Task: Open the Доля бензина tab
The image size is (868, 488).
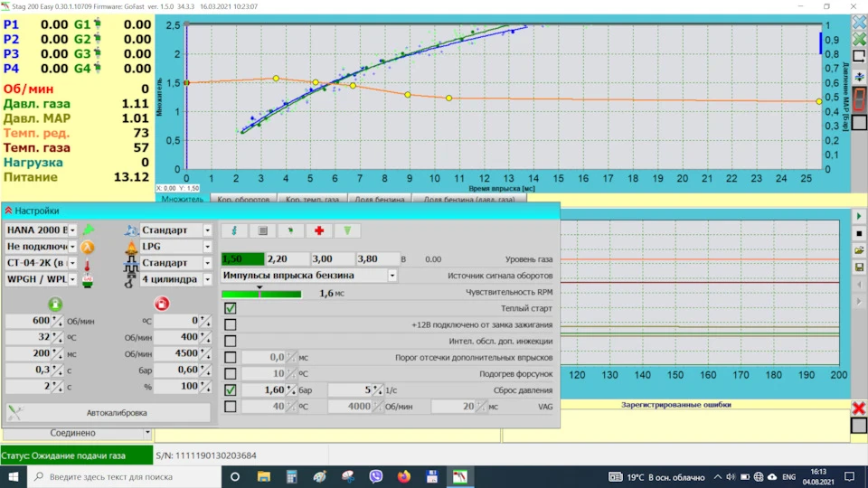Action: (380, 199)
